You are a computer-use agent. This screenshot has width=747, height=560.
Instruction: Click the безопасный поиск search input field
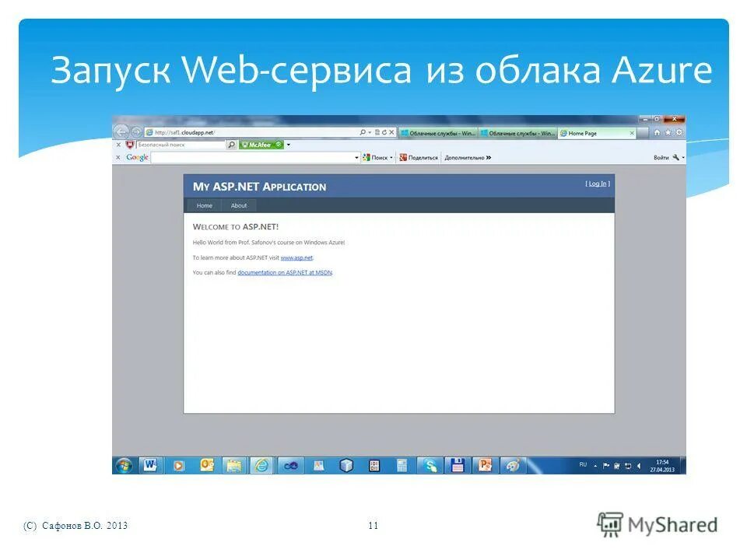pos(179,145)
